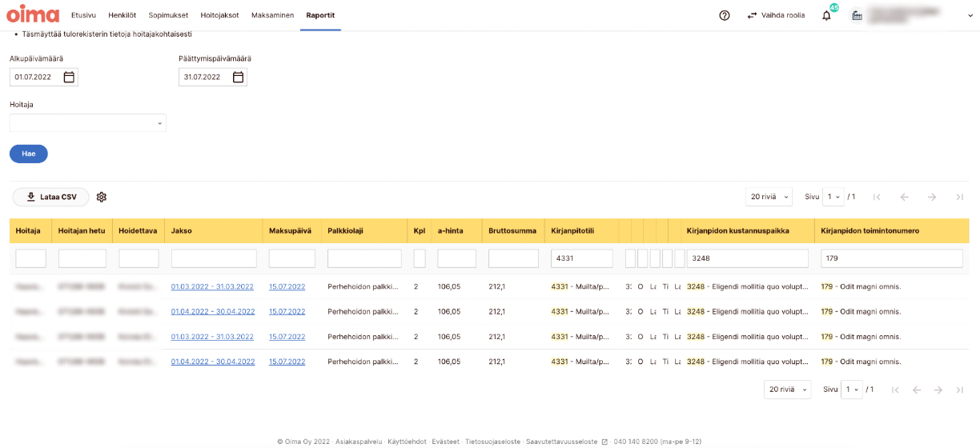Click toimintonumero filter containing 179

tap(892, 258)
